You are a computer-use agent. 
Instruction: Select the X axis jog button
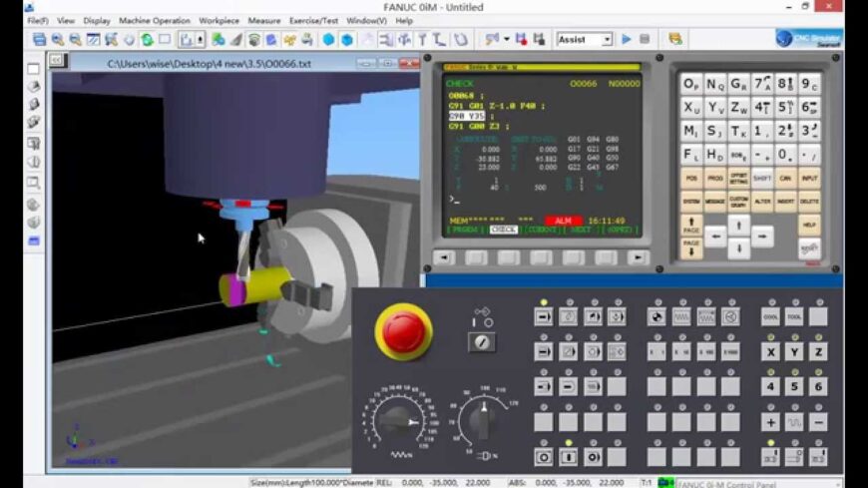click(770, 351)
